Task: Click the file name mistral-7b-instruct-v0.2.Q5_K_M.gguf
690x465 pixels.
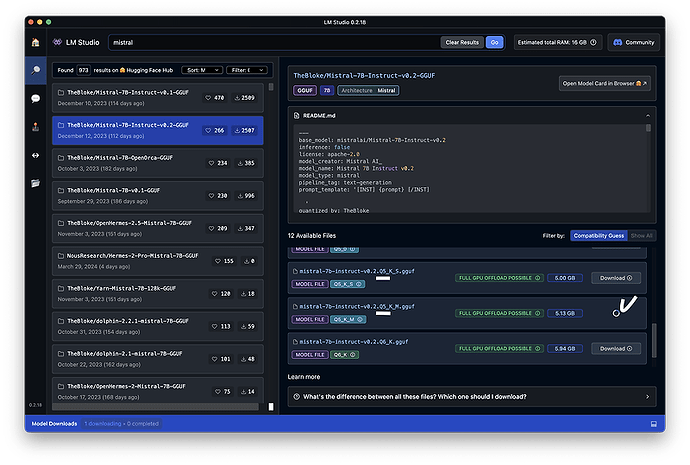Action: [x=357, y=307]
